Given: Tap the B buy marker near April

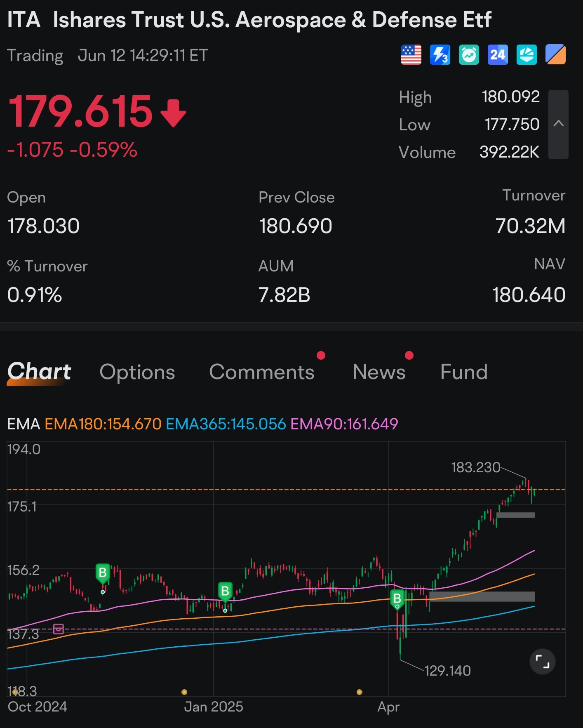Looking at the screenshot, I should point(397,599).
